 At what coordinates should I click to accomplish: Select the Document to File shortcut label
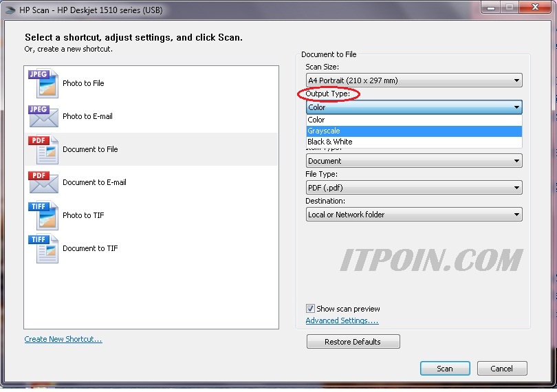90,149
